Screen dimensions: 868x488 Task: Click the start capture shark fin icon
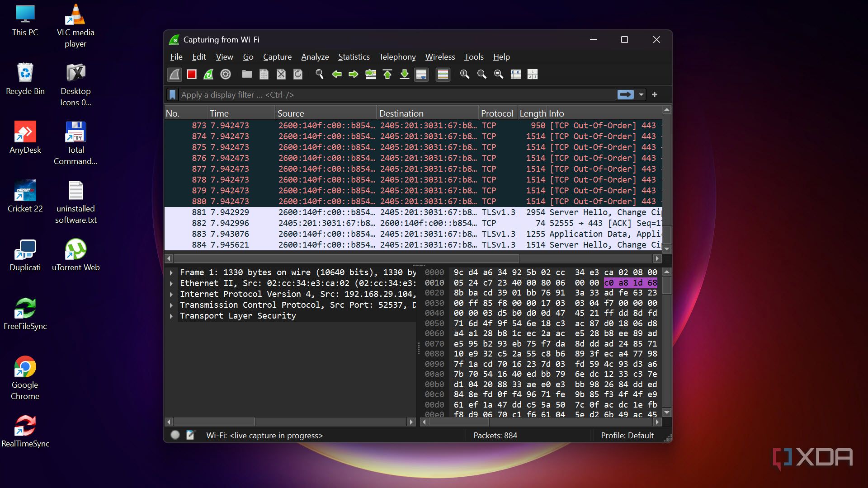(x=175, y=74)
